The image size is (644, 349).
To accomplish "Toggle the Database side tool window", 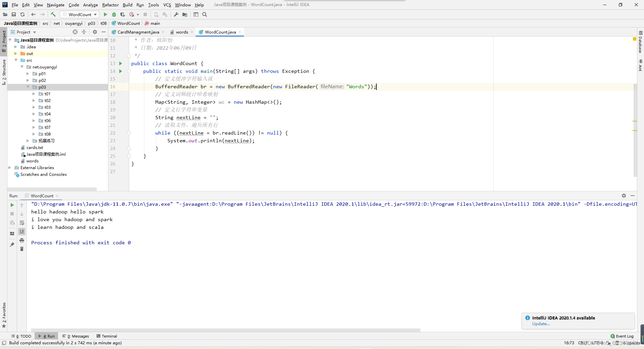I will [x=640, y=42].
